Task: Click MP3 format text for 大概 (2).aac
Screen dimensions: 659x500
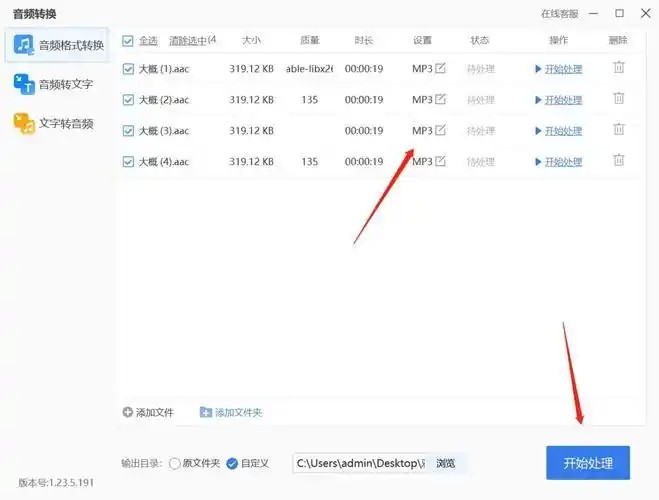Action: [422, 100]
